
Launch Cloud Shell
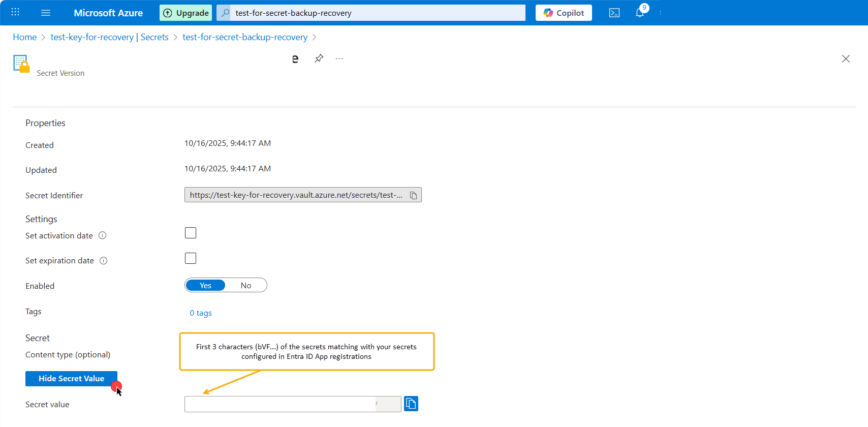click(614, 13)
